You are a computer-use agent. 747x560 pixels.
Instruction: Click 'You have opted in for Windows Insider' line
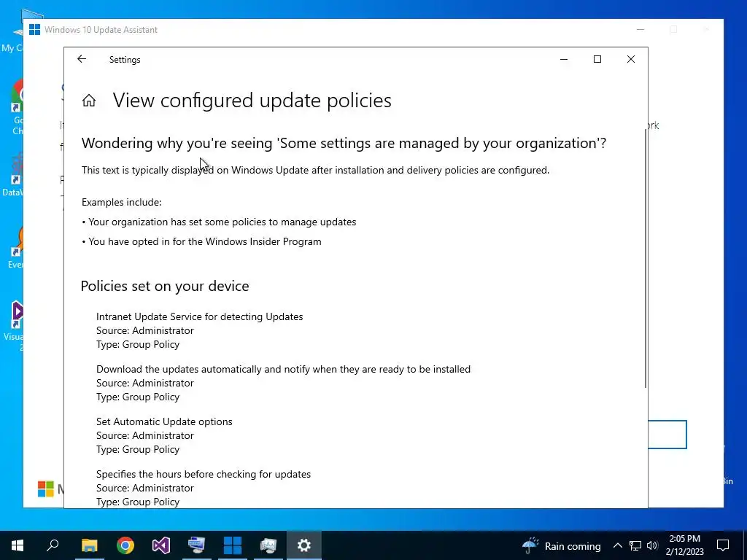(201, 242)
